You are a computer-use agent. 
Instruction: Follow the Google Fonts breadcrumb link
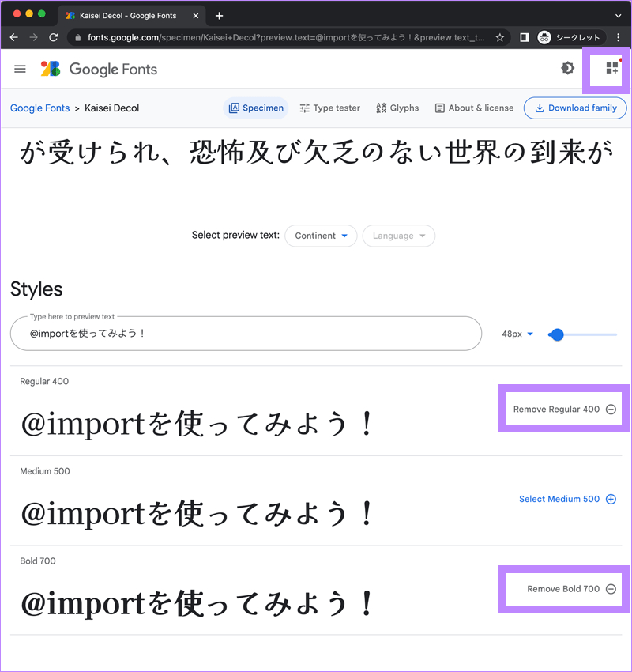click(39, 108)
